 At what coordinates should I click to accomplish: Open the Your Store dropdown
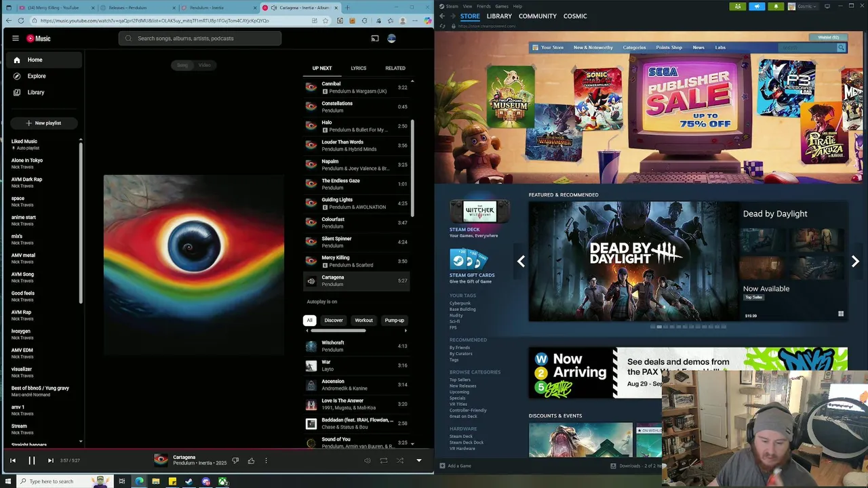coord(548,47)
